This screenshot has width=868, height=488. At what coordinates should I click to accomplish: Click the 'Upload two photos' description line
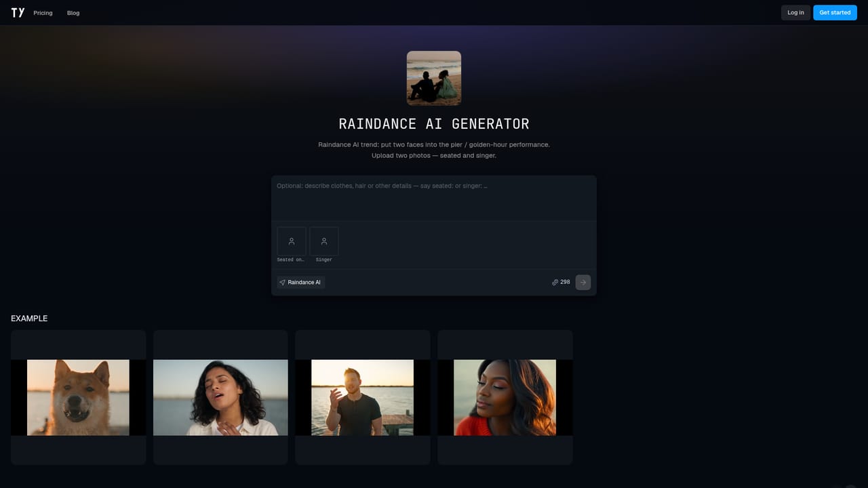tap(434, 156)
